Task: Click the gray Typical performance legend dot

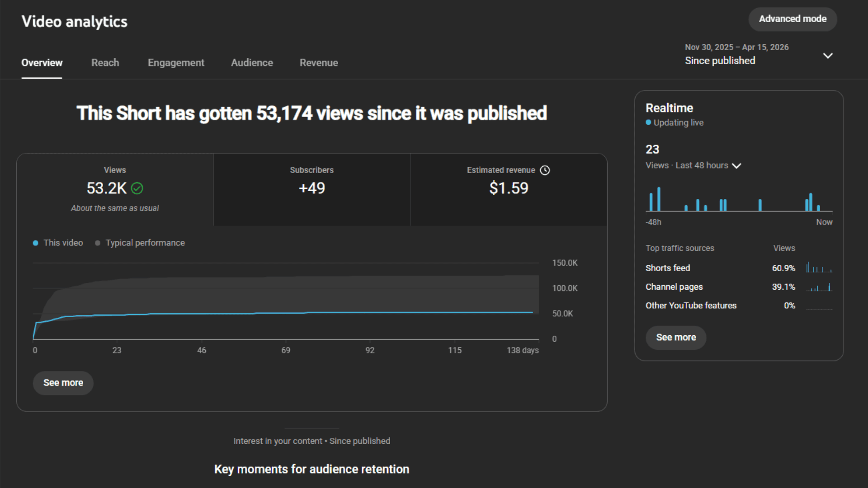Action: click(98, 243)
